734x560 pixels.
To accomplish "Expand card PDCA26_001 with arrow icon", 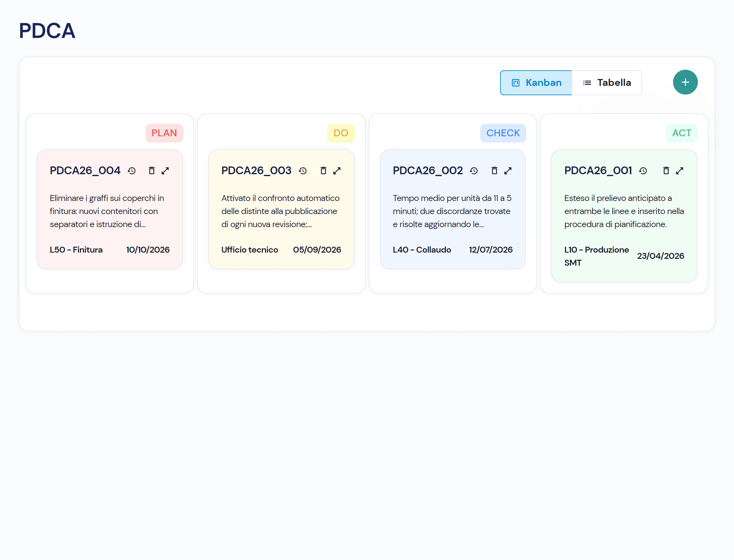I will [680, 171].
